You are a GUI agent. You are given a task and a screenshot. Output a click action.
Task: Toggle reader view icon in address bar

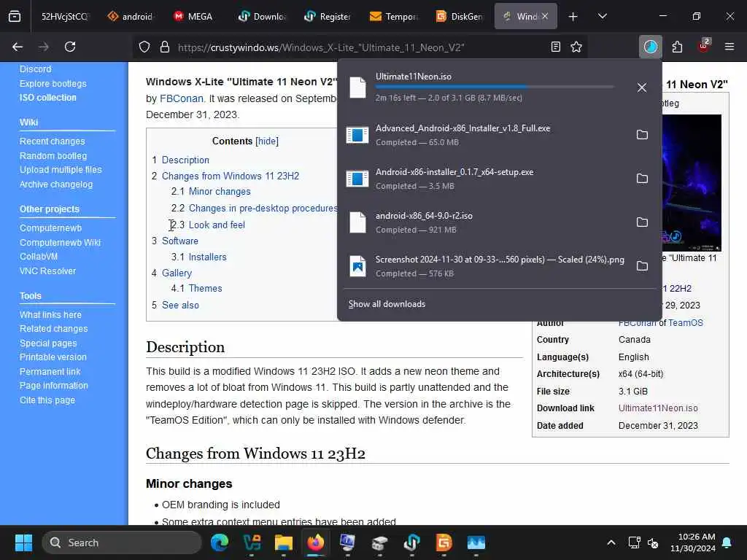tap(555, 47)
